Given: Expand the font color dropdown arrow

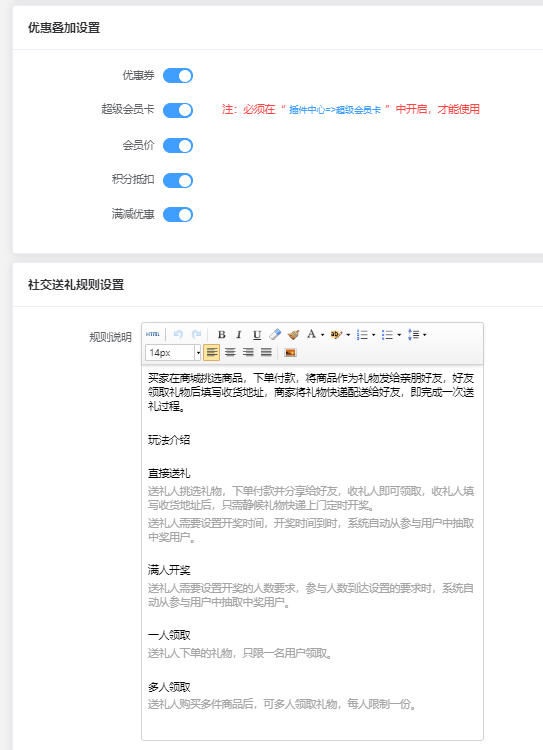Looking at the screenshot, I should (322, 335).
